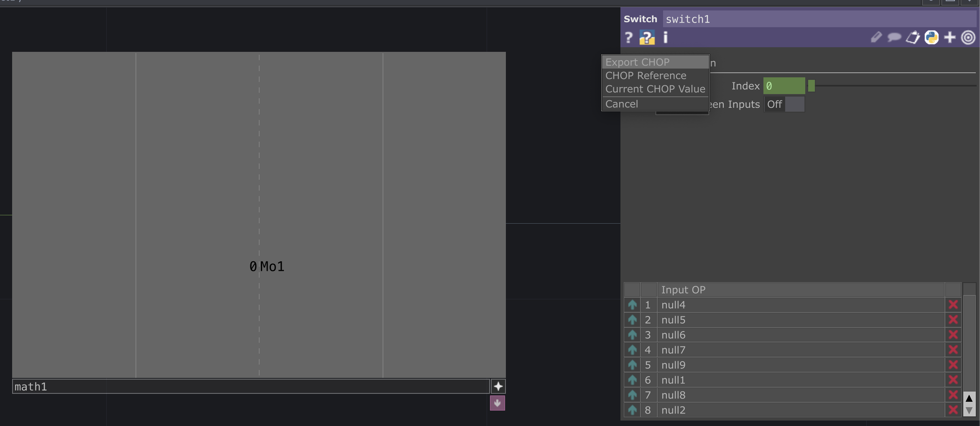980x426 pixels.
Task: Edit the switch1 operator name field
Action: tap(820, 19)
